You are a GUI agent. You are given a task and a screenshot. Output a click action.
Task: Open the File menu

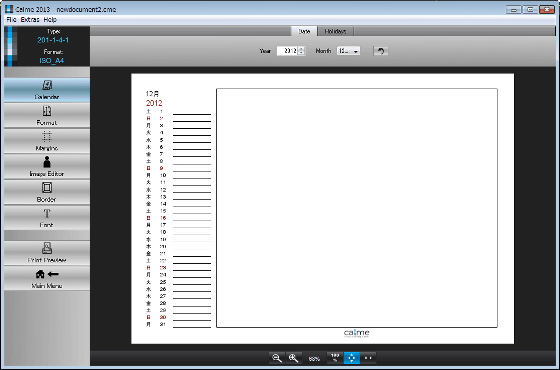point(11,20)
